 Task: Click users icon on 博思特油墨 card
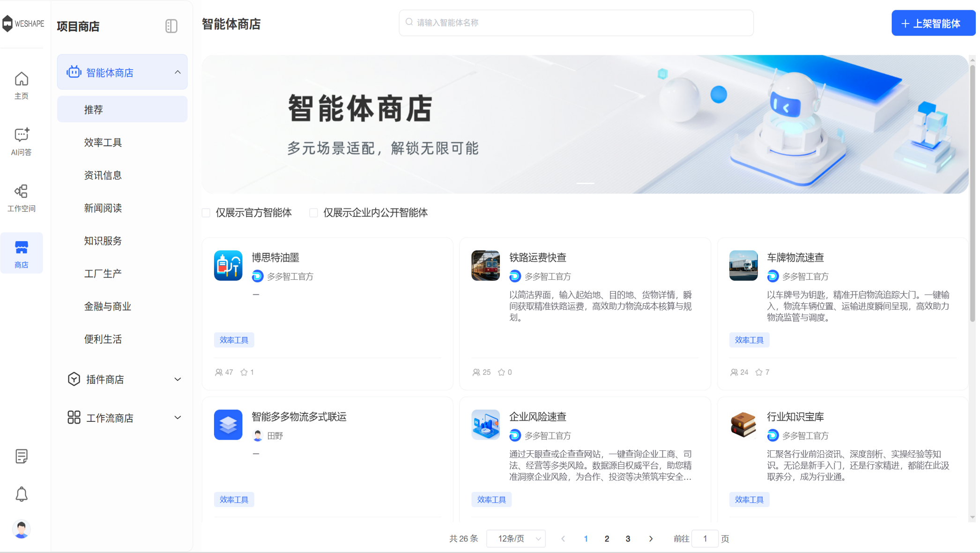tap(219, 372)
